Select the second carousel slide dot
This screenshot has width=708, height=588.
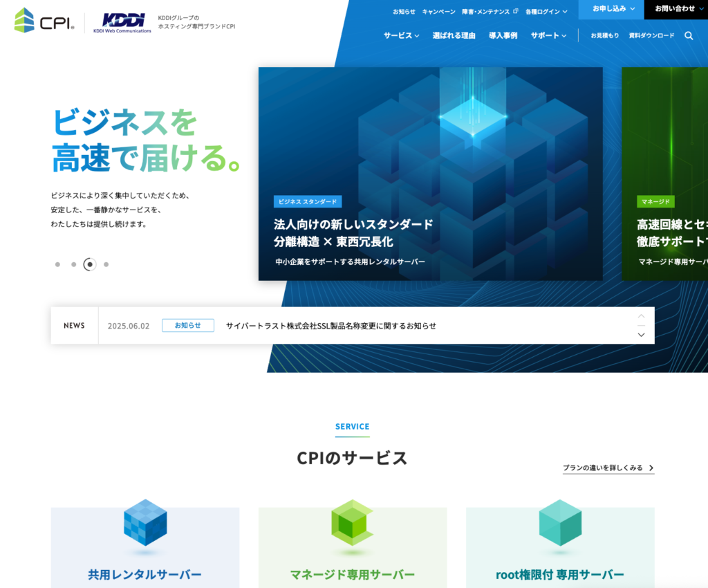click(73, 264)
